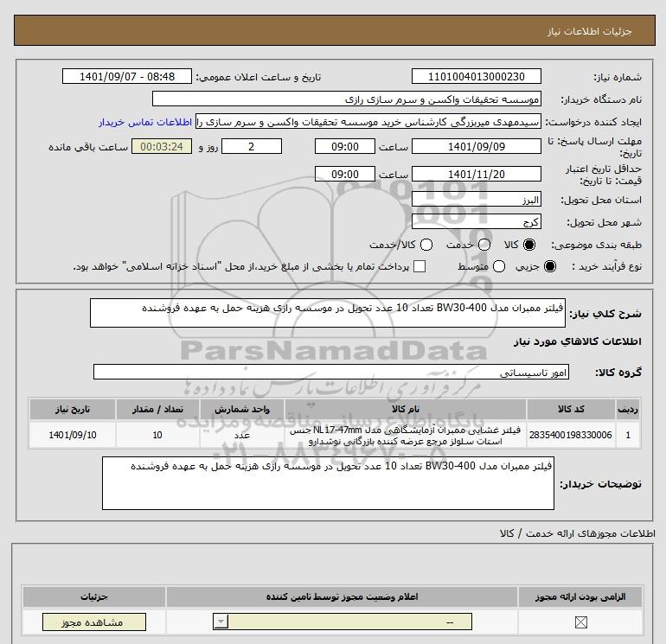Click the buyer notes text area

[328, 483]
